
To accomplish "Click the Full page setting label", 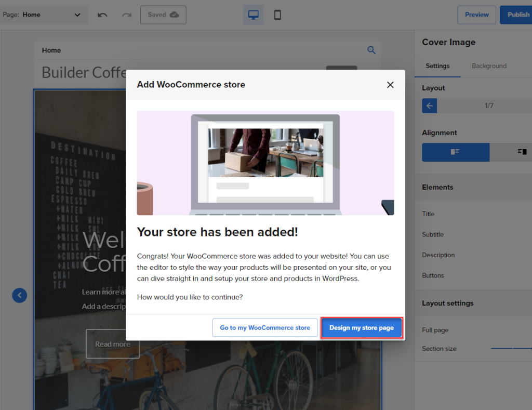I will click(435, 330).
